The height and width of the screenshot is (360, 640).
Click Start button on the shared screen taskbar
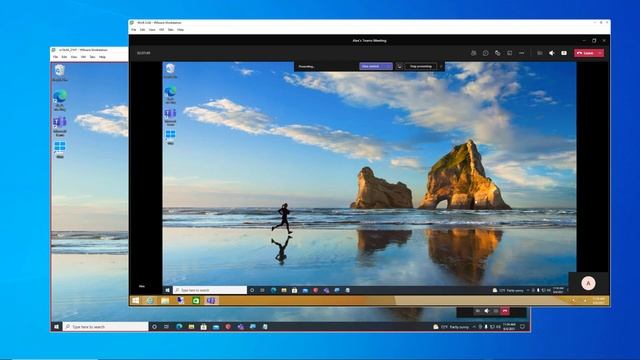(167, 290)
